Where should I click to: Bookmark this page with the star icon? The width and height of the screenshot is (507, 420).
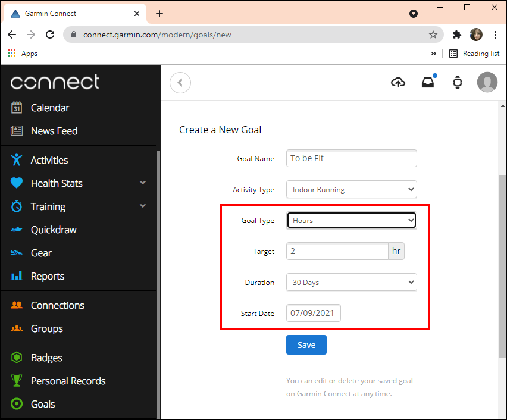coord(433,35)
